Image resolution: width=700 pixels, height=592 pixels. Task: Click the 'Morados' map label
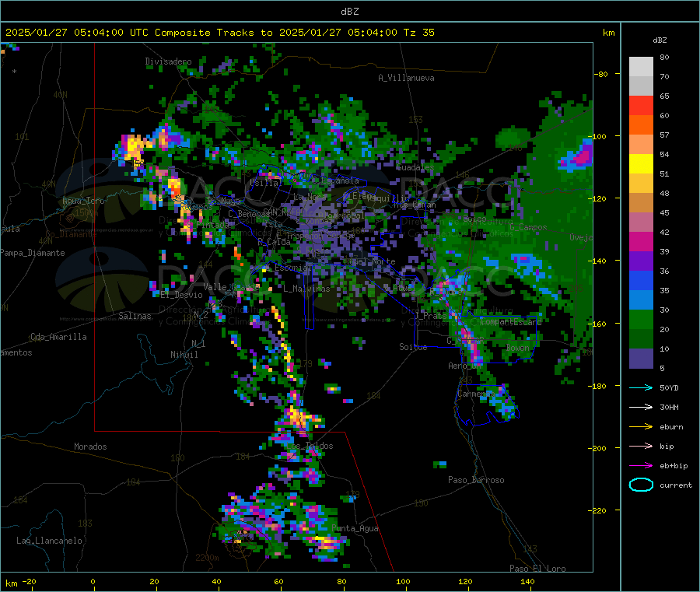click(90, 447)
